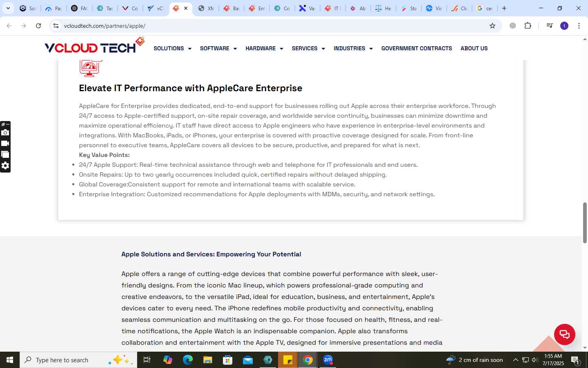Click 'Elevate IT Performance with AppleCare Enterprise' heading
The image size is (588, 368).
point(191,88)
